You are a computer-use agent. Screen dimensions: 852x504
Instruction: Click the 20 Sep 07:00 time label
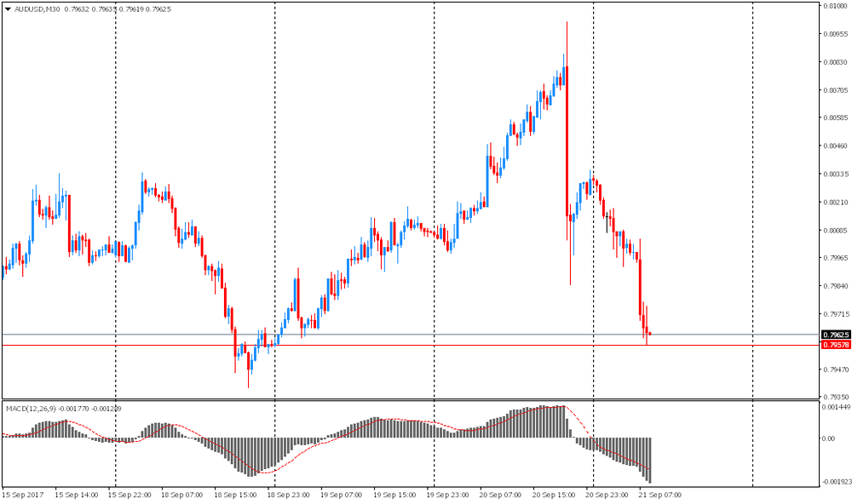pyautogui.click(x=500, y=495)
